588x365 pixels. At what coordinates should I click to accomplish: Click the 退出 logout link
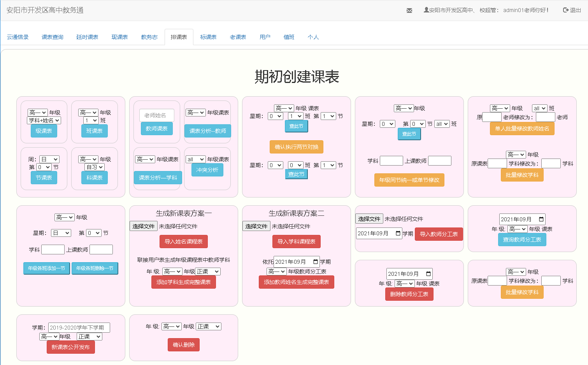tap(572, 10)
